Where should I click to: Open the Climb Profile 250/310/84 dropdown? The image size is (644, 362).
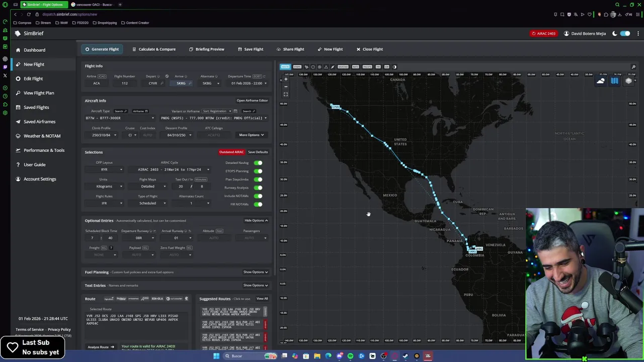pos(101,135)
